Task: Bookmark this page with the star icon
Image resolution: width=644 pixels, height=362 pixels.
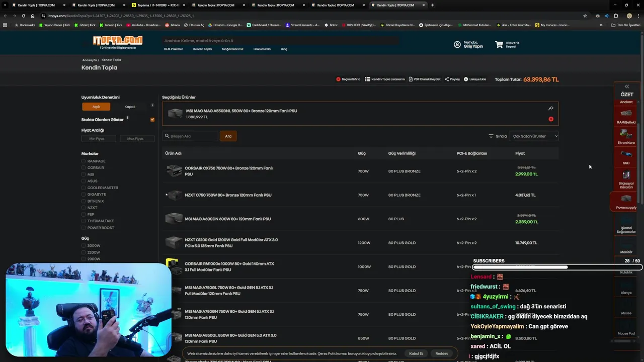Action: pyautogui.click(x=585, y=16)
